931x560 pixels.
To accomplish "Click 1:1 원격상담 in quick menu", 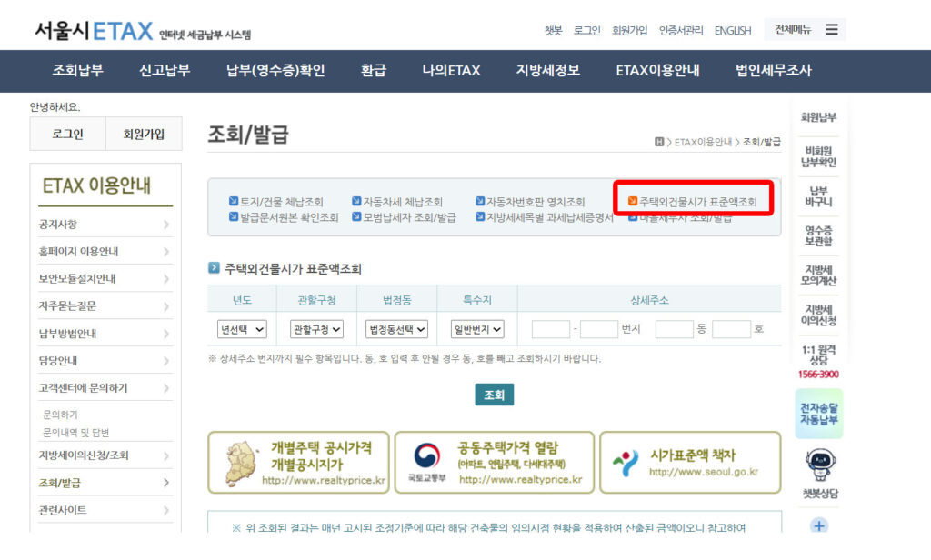I will point(818,355).
